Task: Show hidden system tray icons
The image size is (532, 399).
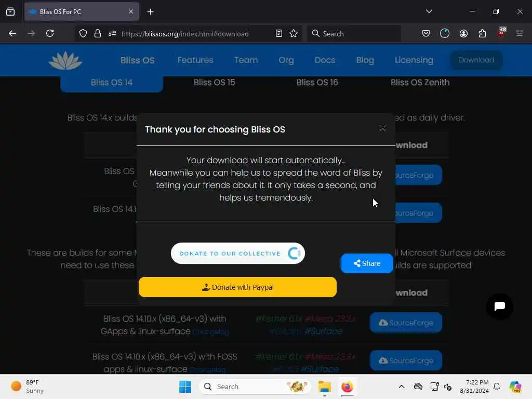Action: pos(402,387)
